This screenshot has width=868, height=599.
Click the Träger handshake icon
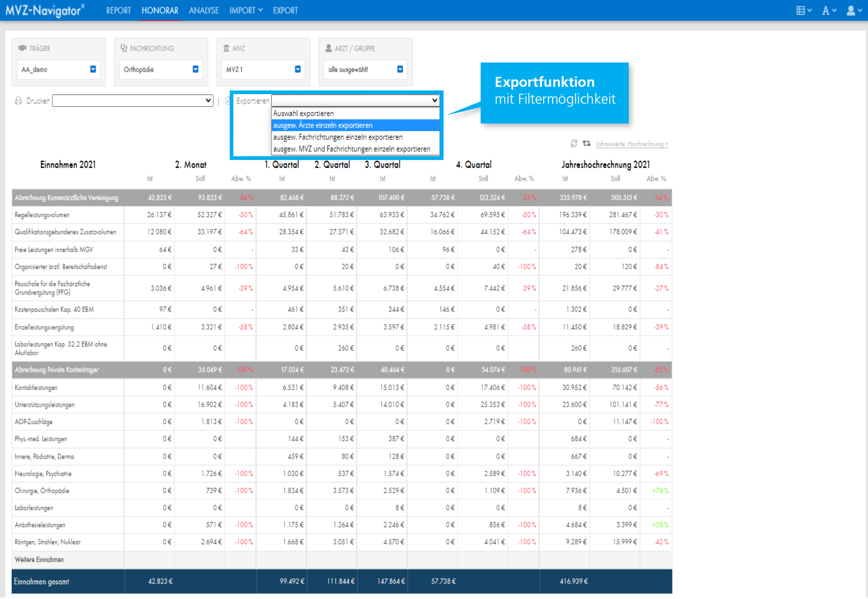coord(22,48)
